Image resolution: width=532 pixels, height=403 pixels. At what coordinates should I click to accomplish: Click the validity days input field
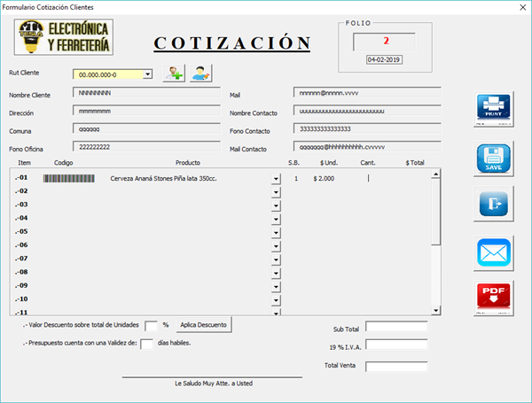(147, 344)
